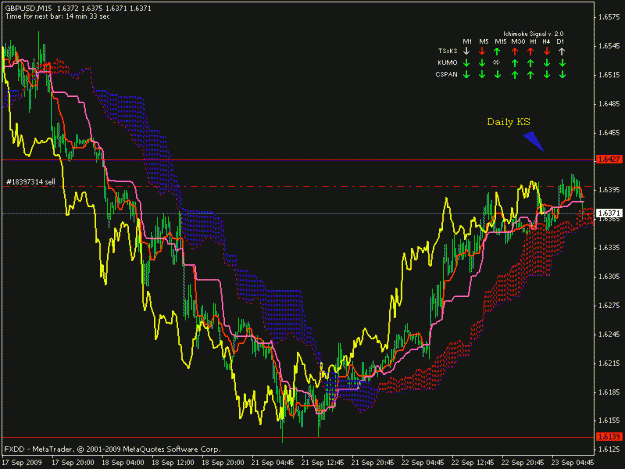Click the '17 Sep 2009' time axis label

pos(22,463)
